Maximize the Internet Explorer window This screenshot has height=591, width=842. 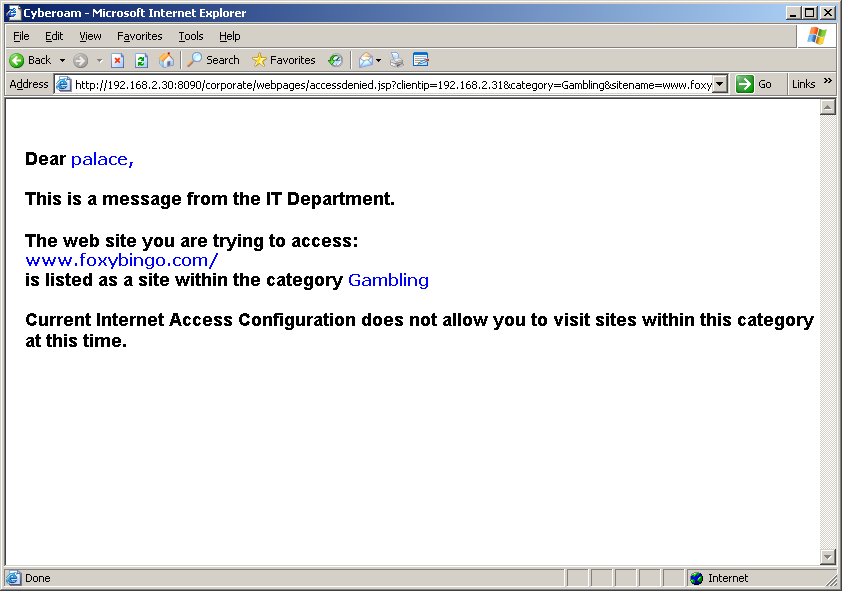810,13
